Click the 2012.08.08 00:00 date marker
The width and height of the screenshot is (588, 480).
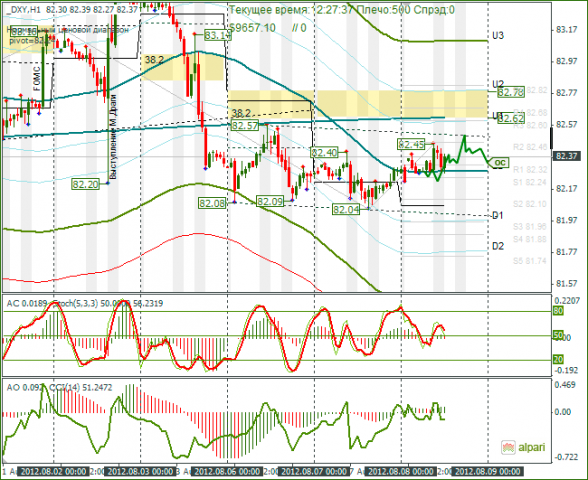coord(401,471)
